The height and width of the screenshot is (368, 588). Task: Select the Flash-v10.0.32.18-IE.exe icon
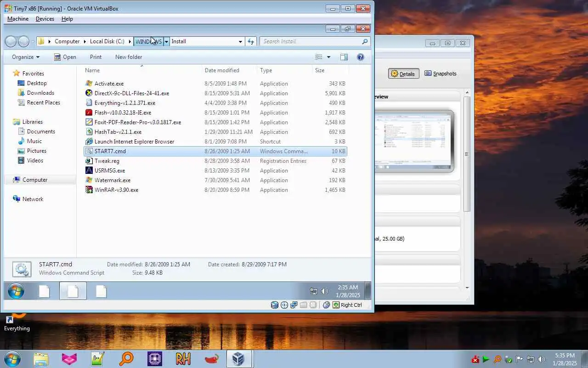(89, 113)
